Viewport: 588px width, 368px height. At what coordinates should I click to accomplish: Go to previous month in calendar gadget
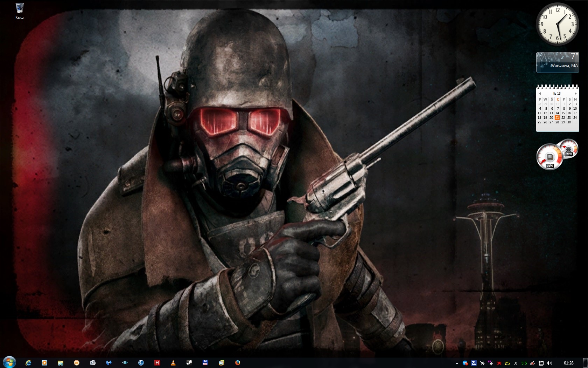click(540, 94)
